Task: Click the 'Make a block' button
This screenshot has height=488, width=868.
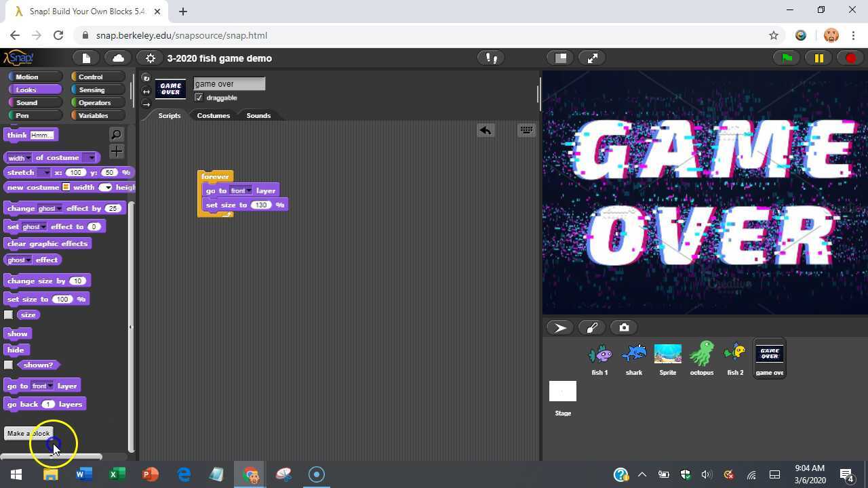Action: coord(28,433)
